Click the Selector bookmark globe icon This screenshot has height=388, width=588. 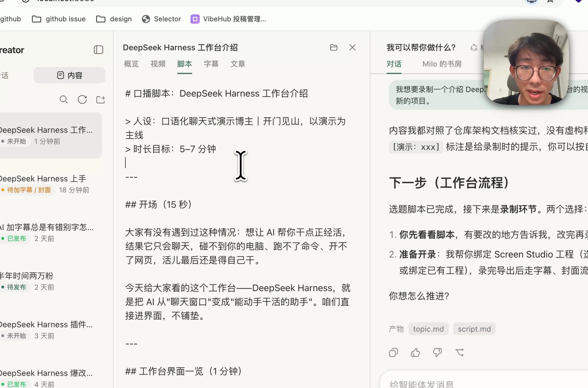pos(146,19)
